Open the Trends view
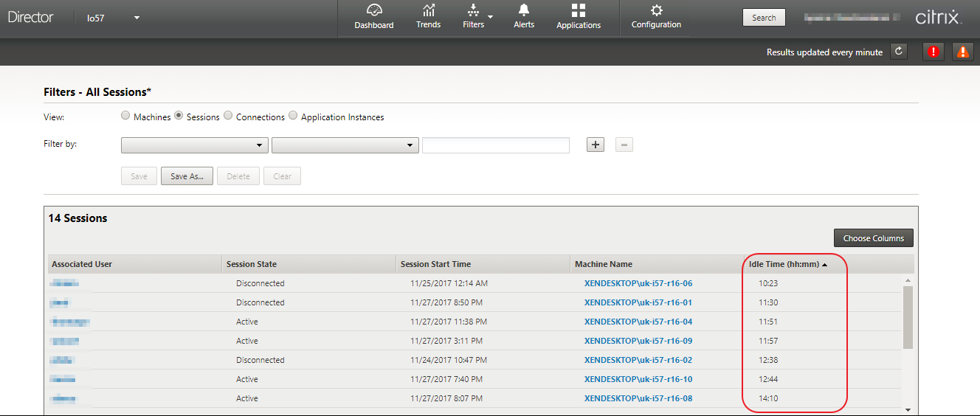This screenshot has width=980, height=416. (428, 17)
